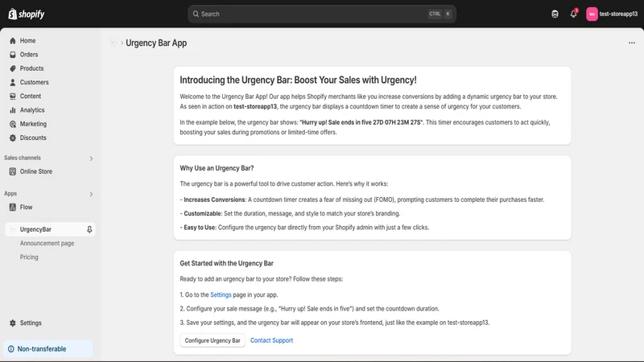This screenshot has width=644, height=362.
Task: Click the Content icon
Action: [x=13, y=96]
